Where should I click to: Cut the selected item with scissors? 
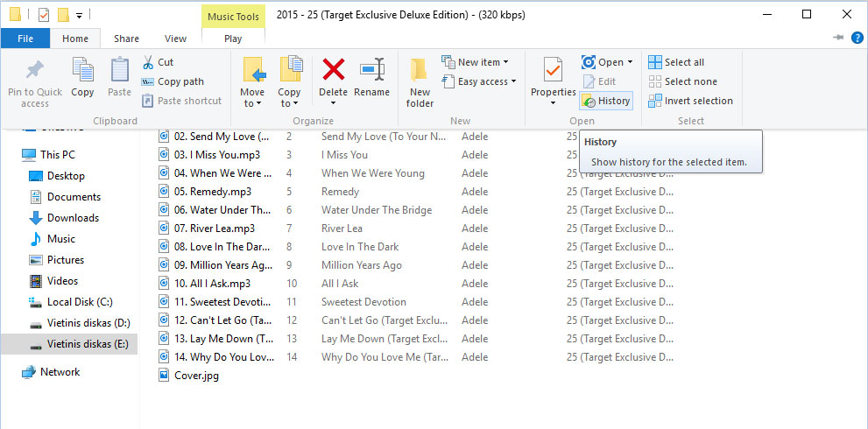(158, 62)
